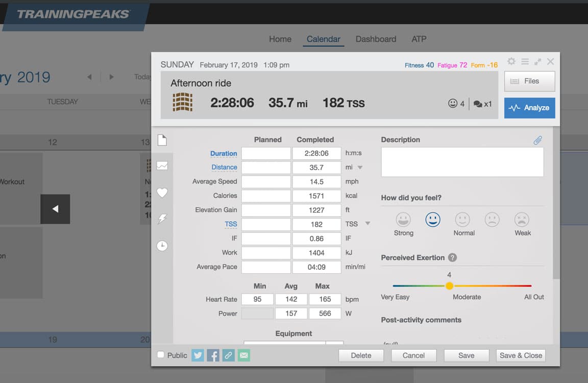
Task: Open the ATP tab
Action: [419, 39]
